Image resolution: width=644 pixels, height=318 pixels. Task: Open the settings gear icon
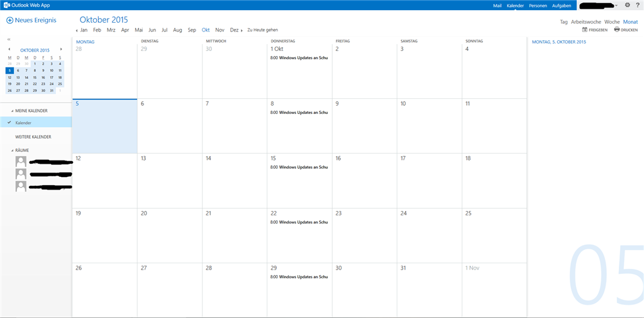click(627, 5)
